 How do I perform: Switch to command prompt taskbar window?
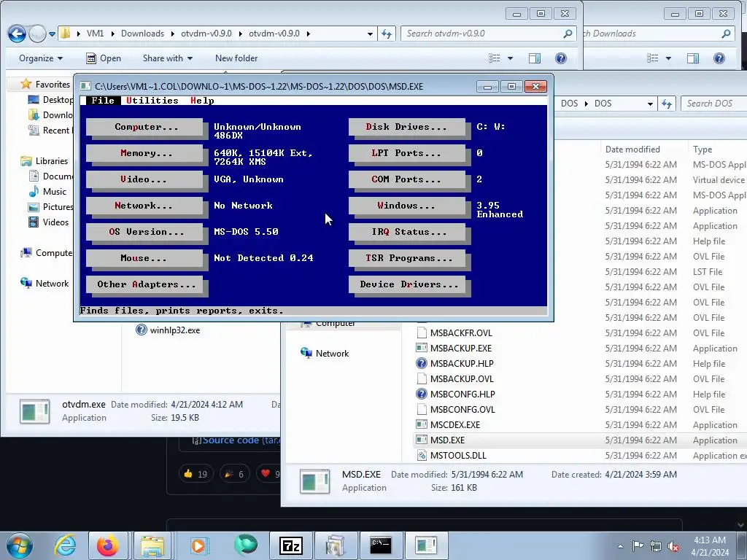tap(381, 545)
